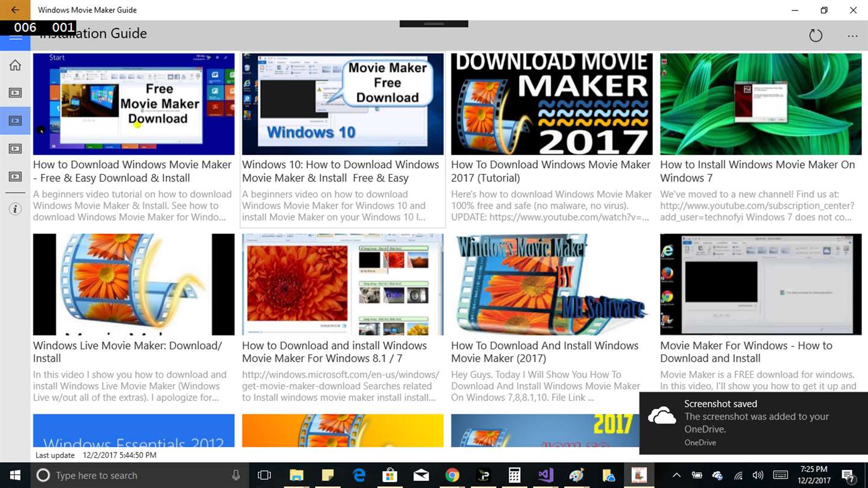Click description 'Movie Maker is a FREE download'
The image size is (868, 488).
click(758, 380)
